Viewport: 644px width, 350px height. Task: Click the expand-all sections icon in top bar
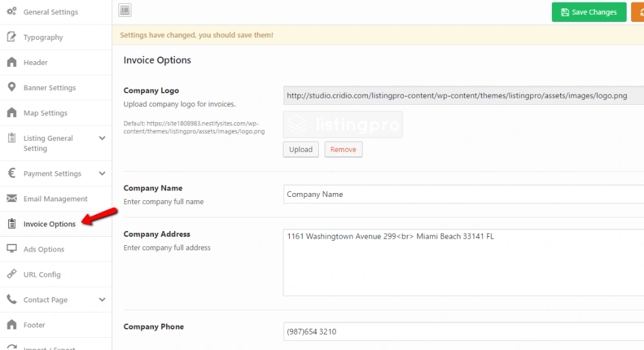pos(125,10)
